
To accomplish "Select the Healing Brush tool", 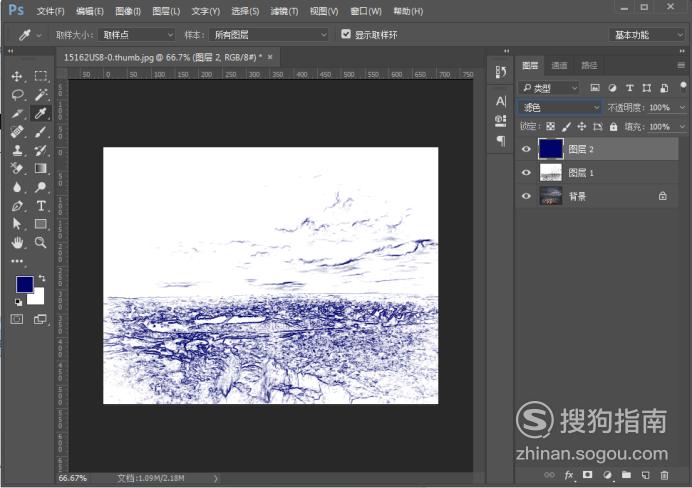I will 17,131.
